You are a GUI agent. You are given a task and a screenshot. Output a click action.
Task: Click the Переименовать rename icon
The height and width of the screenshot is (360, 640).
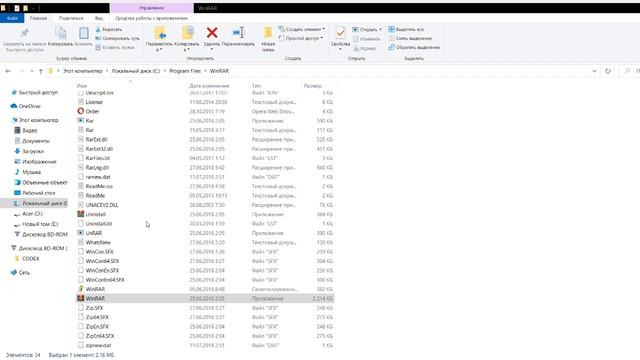coord(238,33)
